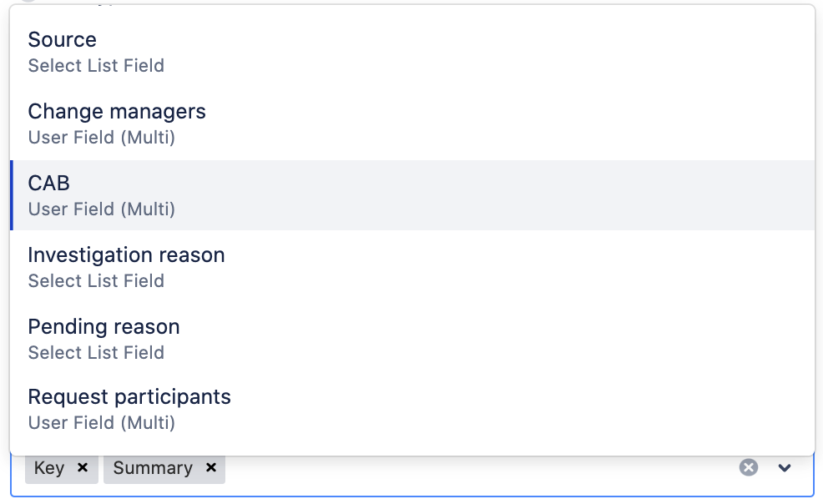
Task: Pick the Investigation reason field
Action: tap(126, 255)
